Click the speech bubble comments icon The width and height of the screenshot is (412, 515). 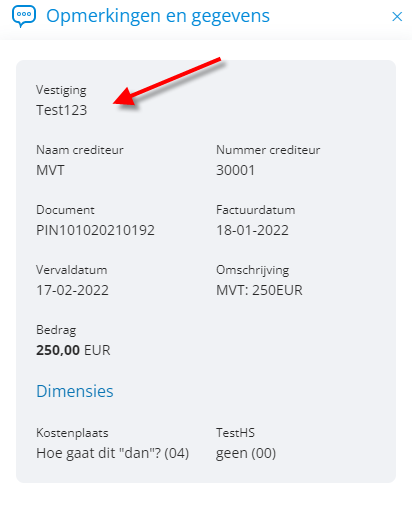[x=24, y=16]
